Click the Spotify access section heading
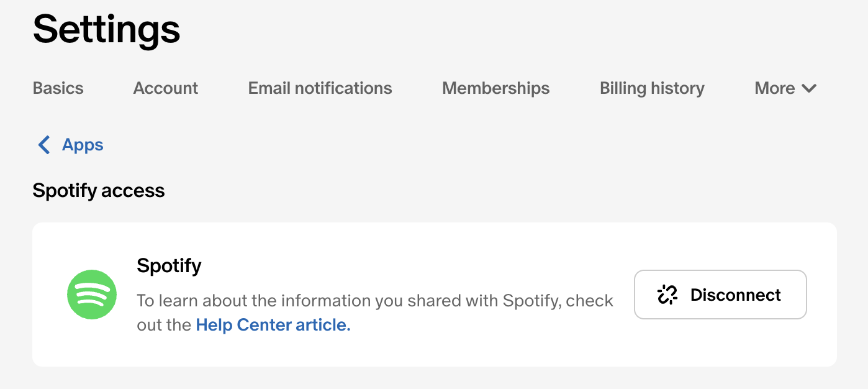Image resolution: width=868 pixels, height=389 pixels. coord(99,190)
